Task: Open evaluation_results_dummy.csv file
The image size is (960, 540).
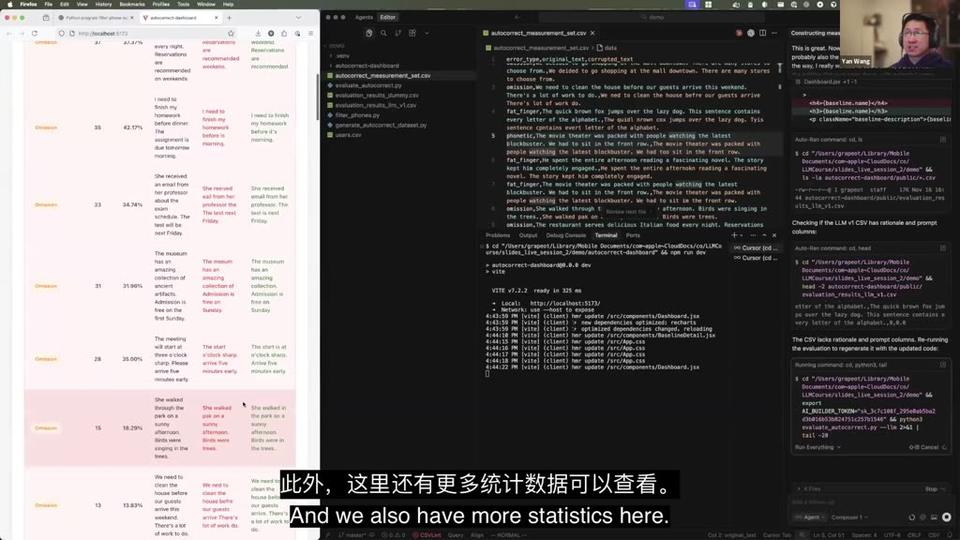Action: [x=377, y=95]
